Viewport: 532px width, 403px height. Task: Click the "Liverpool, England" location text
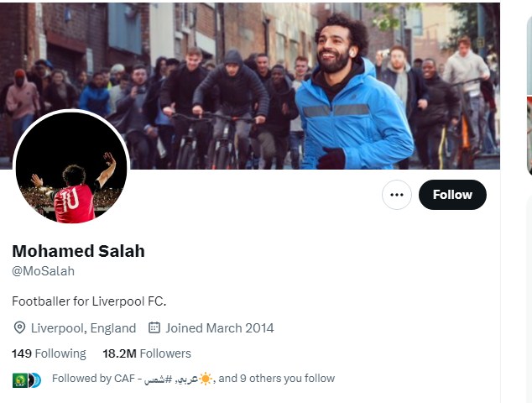(83, 328)
